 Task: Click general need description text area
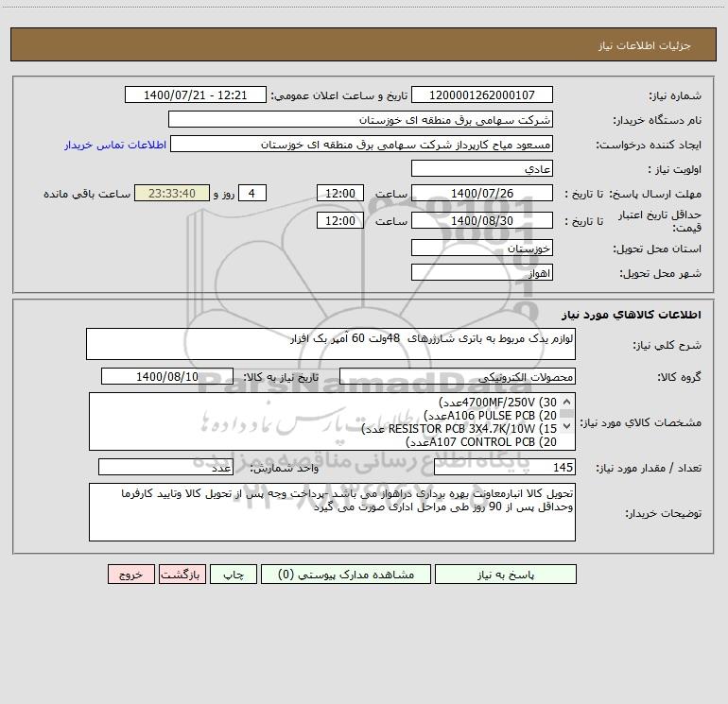[x=331, y=344]
